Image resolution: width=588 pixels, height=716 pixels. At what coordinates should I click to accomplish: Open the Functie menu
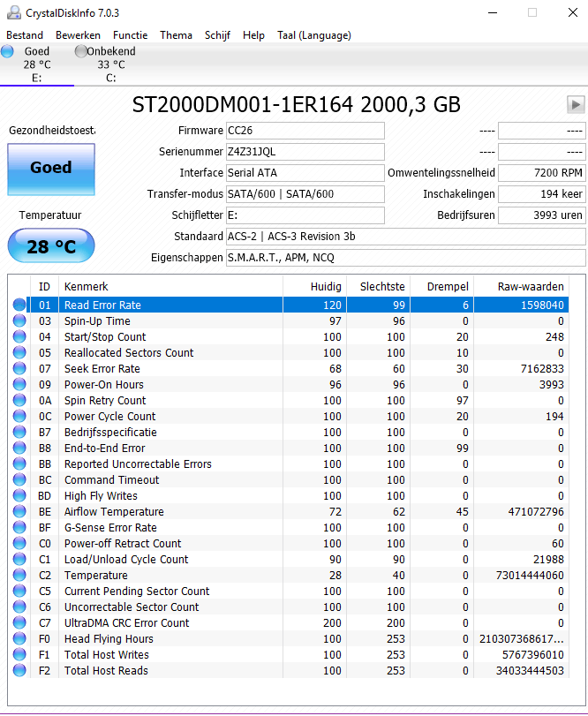coord(130,35)
